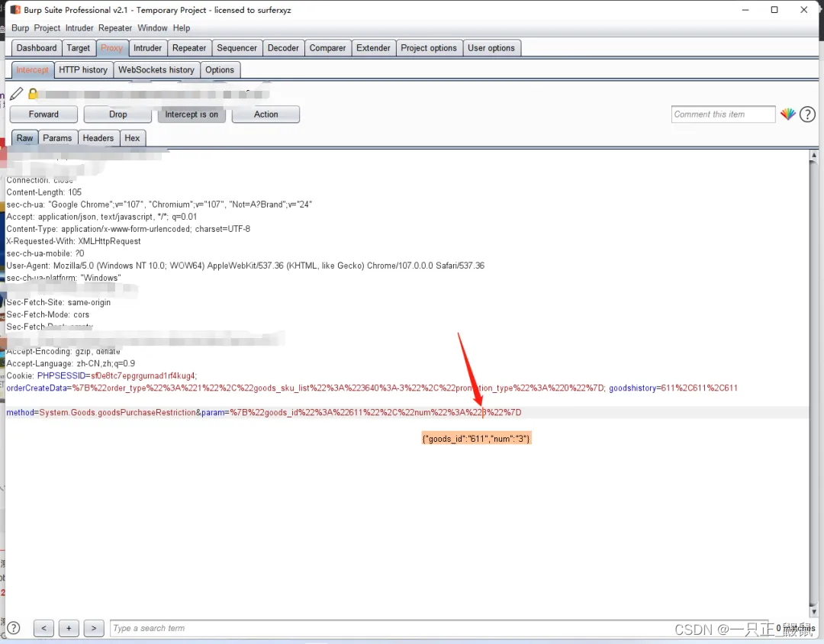Click the Burp Suite title bar logo
This screenshot has height=644, width=824.
[16, 10]
